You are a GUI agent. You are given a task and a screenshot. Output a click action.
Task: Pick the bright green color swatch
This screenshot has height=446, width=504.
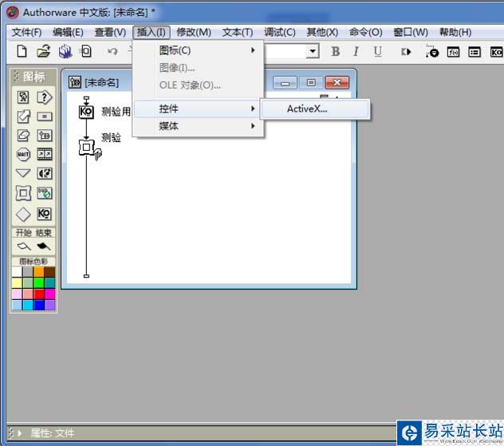coord(39,283)
